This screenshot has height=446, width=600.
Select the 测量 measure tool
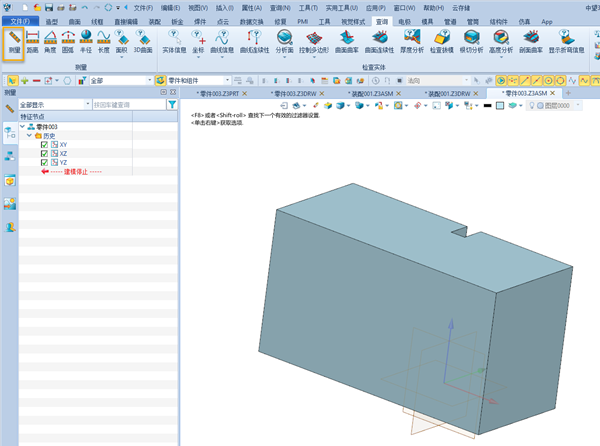14,43
